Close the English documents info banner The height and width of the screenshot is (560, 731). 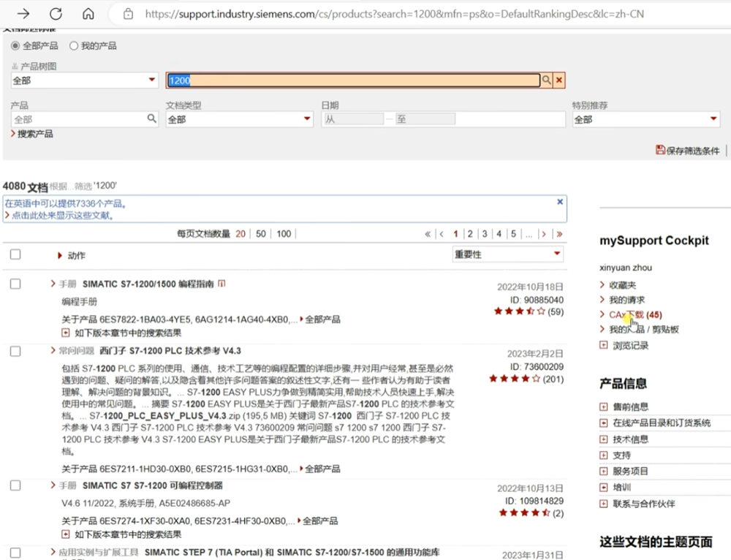pos(560,202)
